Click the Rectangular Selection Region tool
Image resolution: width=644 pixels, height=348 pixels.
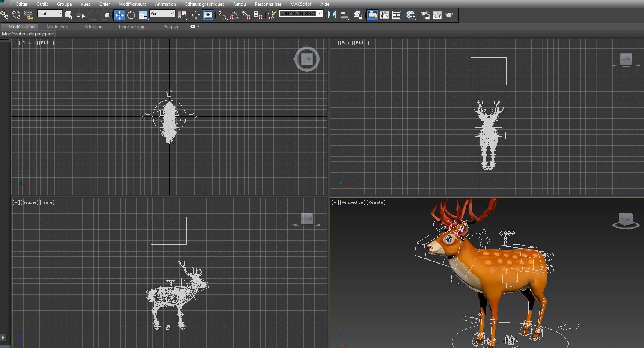click(x=93, y=15)
